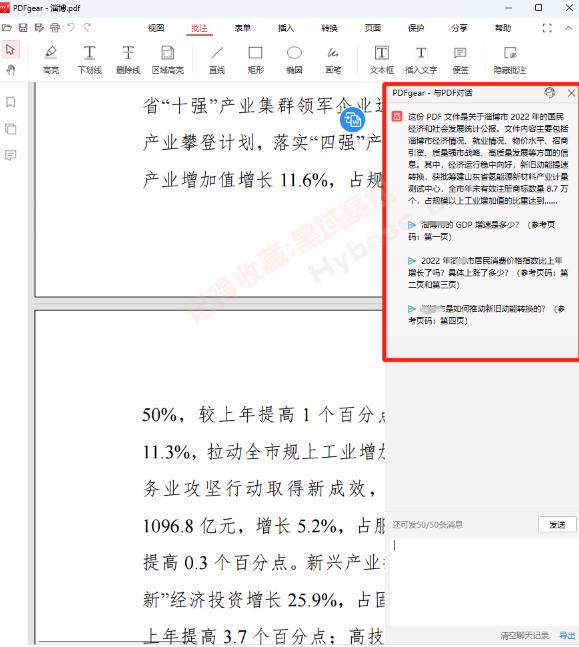Click 导出 to export chat

(x=567, y=635)
